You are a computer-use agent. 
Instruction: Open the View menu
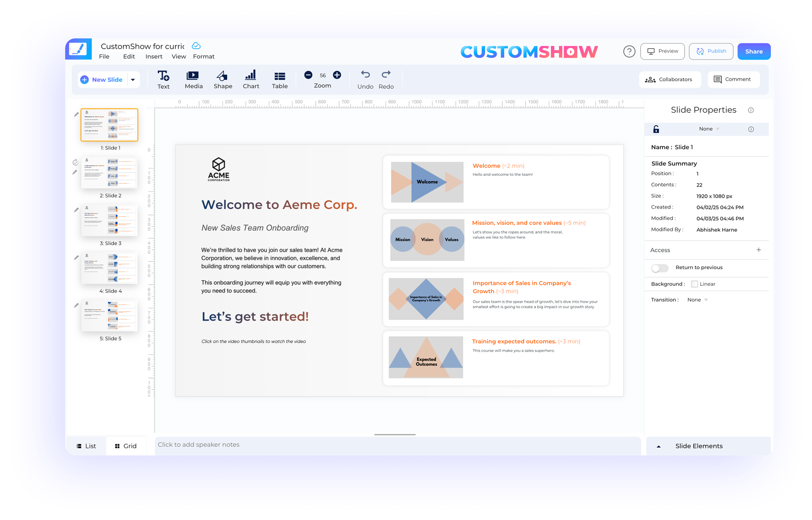point(179,56)
